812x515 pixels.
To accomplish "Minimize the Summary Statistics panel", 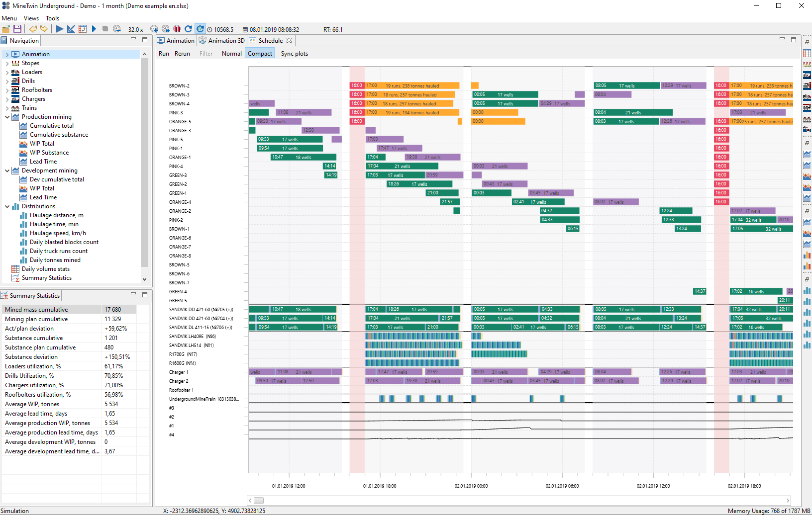I will pyautogui.click(x=133, y=294).
